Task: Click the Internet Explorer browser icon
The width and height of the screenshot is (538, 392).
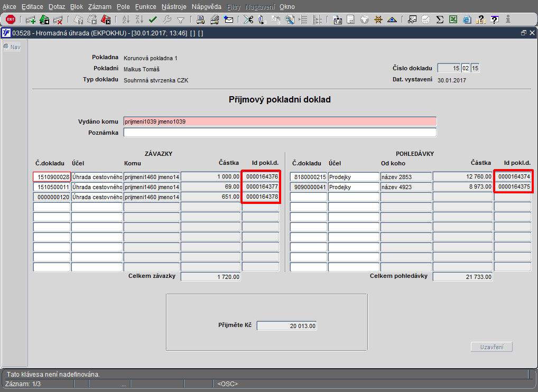Action: click(467, 20)
